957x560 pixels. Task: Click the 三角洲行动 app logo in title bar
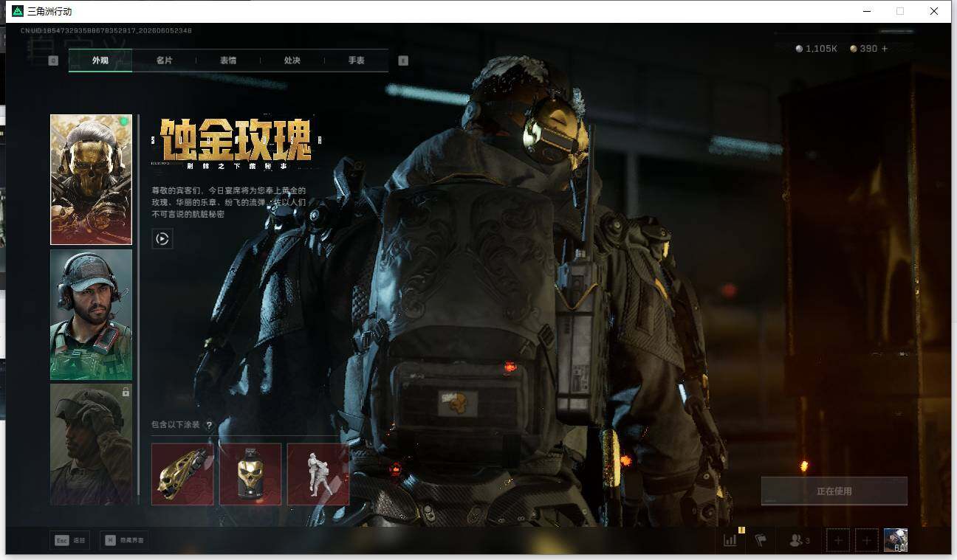(x=18, y=11)
